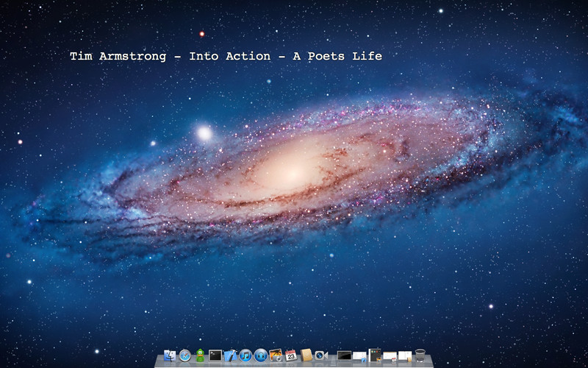Restore minimized window with calendar badge
Image resolution: width=588 pixels, height=368 pixels.
coord(390,356)
